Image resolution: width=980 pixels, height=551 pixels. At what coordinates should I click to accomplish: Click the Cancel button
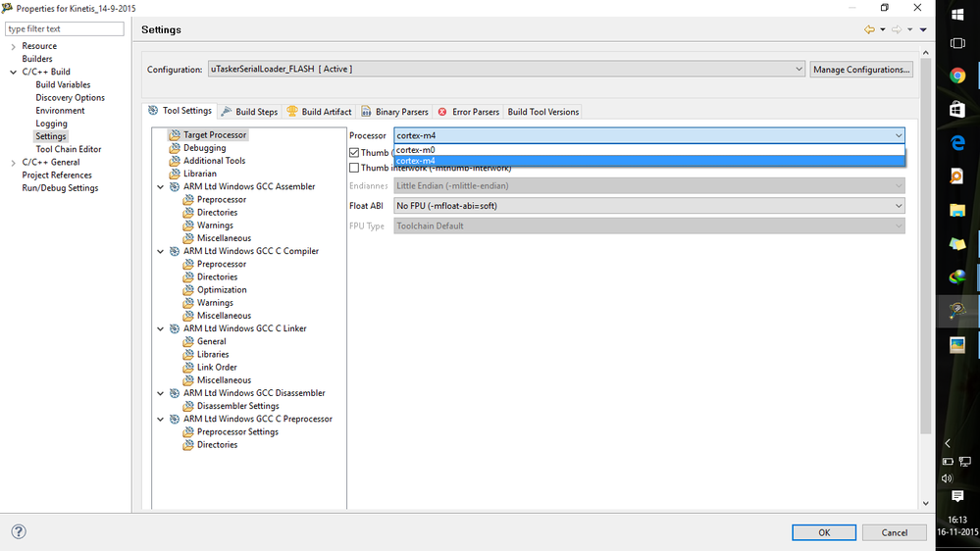tap(895, 532)
